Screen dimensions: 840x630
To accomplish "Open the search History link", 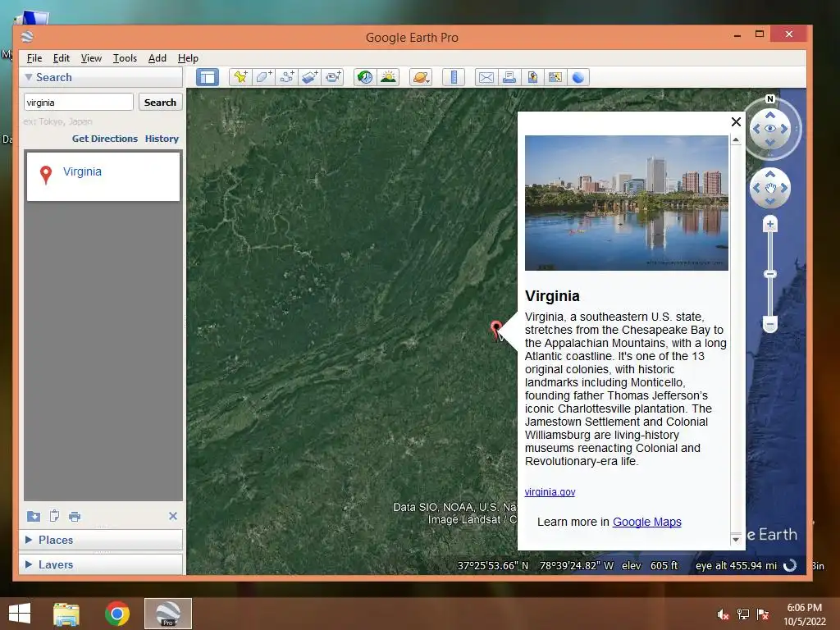I will (162, 139).
